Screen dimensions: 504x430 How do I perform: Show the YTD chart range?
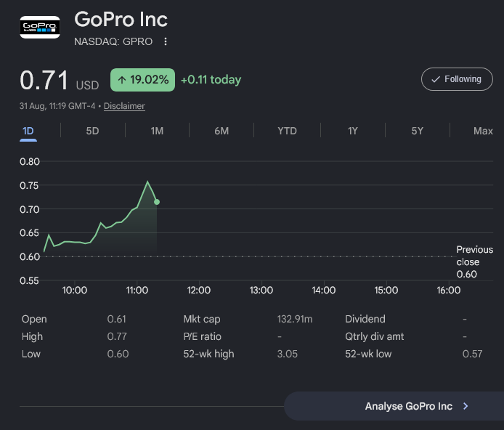click(287, 131)
